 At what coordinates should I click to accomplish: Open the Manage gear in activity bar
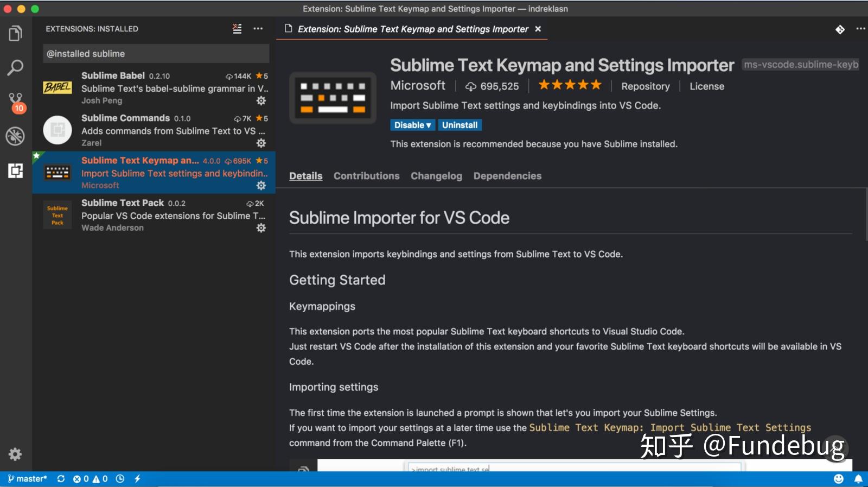click(x=15, y=454)
